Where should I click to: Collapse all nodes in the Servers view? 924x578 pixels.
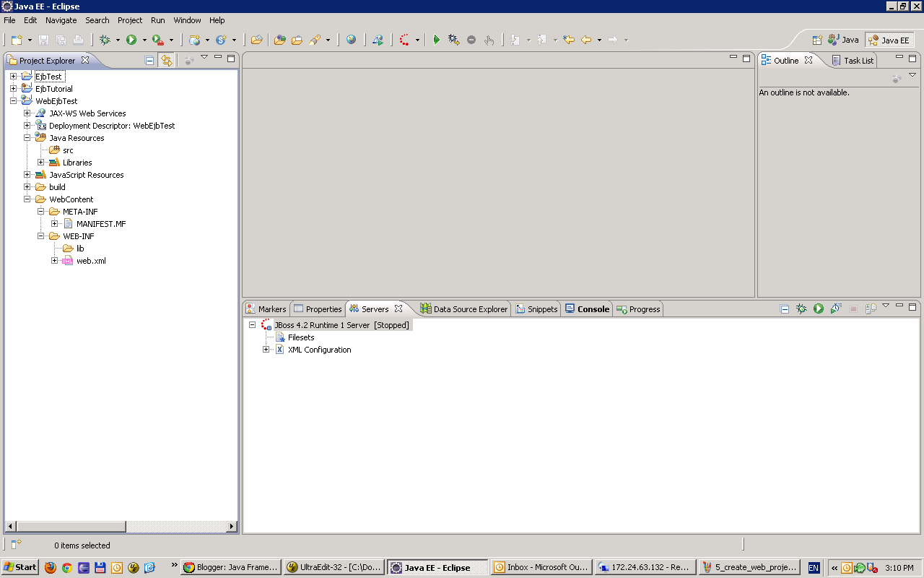click(x=785, y=309)
